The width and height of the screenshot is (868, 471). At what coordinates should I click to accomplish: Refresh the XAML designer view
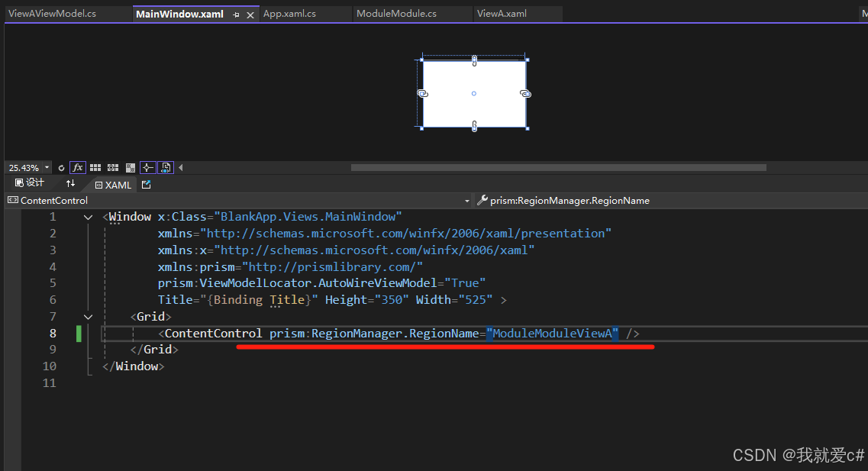pos(61,168)
